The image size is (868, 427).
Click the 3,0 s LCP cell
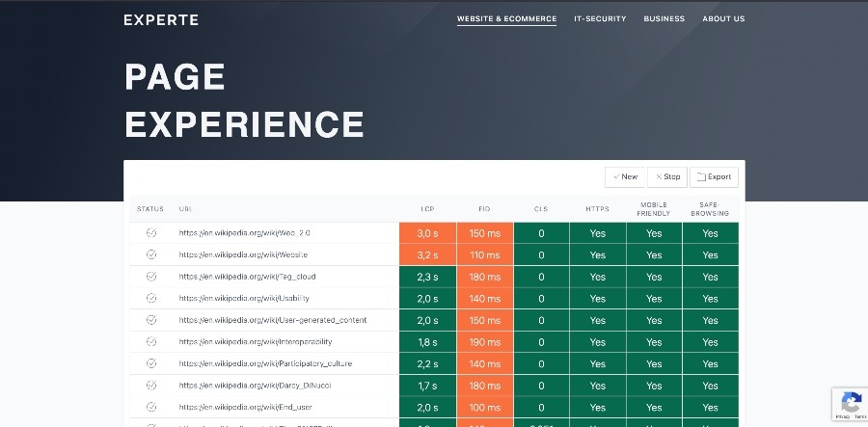[427, 233]
